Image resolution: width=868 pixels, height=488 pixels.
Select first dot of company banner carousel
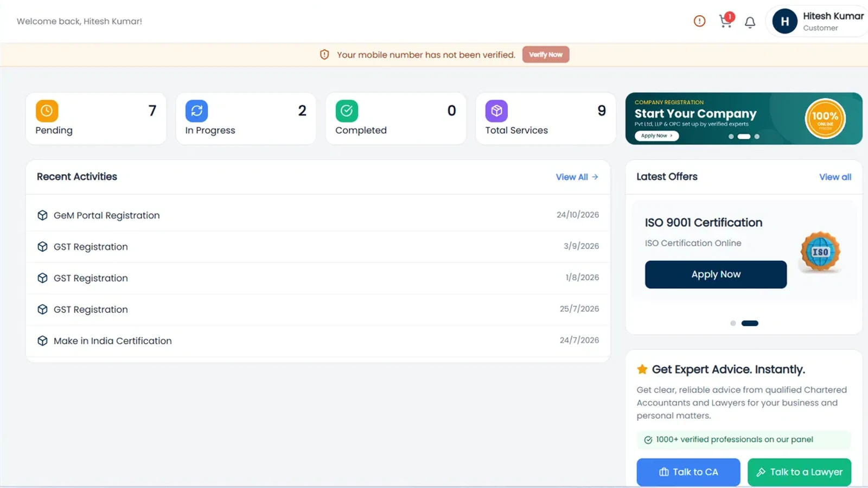[731, 137]
